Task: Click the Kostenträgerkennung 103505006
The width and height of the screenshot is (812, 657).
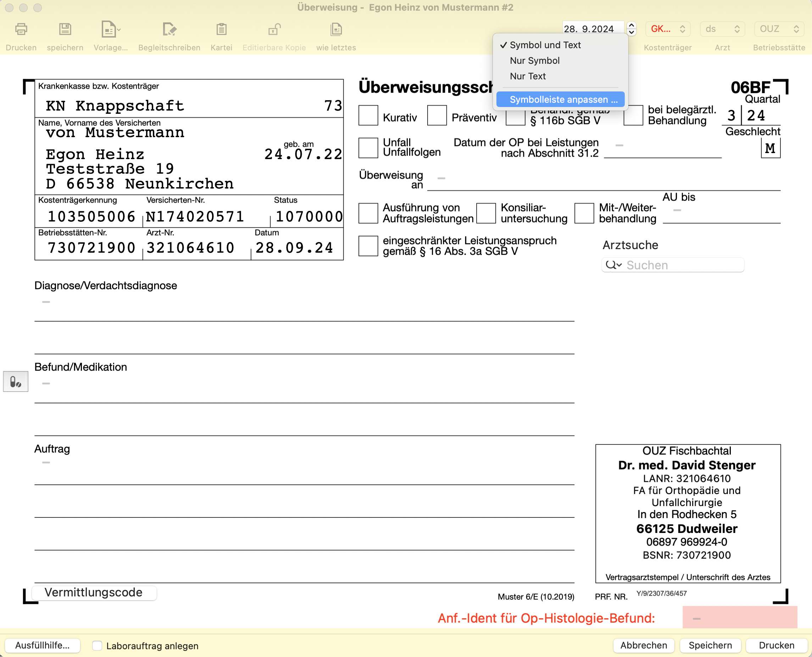Action: coord(91,217)
